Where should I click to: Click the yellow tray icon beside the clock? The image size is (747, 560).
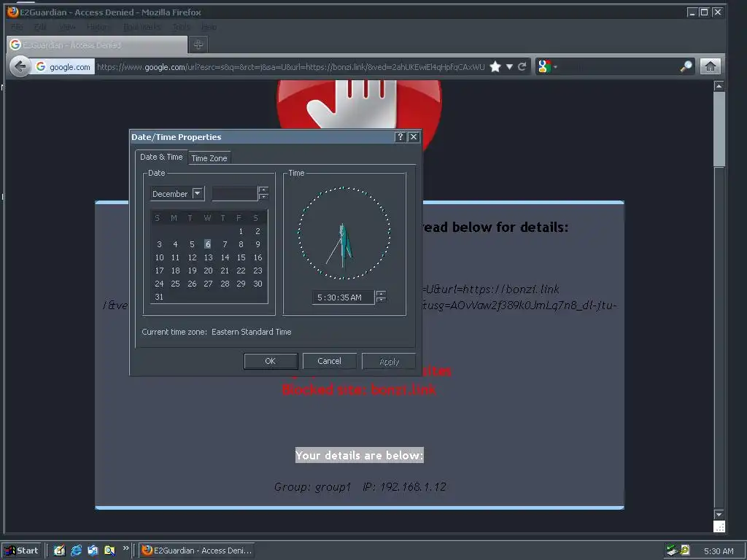click(x=684, y=550)
